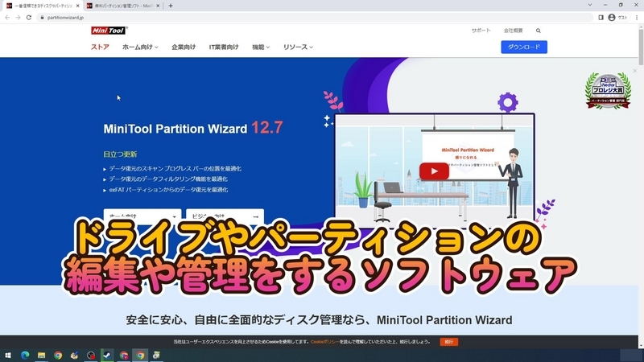Viewport: 644px width, 362px height.
Task: Open the paint brush app in taskbar
Action: point(74,356)
